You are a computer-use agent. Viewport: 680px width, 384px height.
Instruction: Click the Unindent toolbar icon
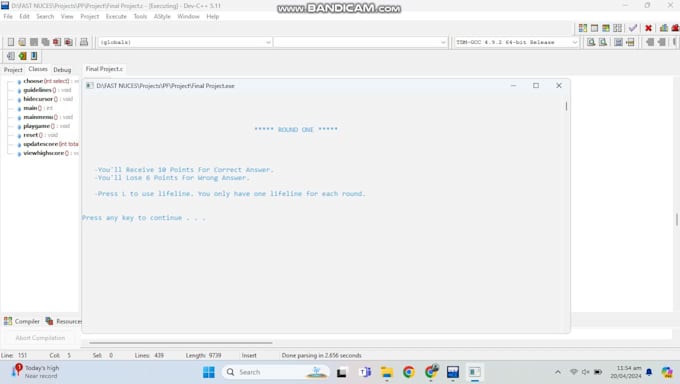click(650, 42)
